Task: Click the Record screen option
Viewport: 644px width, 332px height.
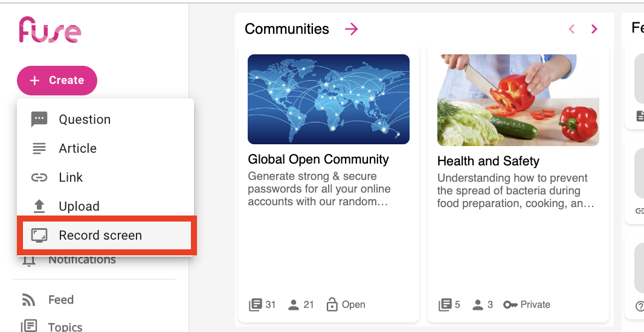Action: point(100,235)
